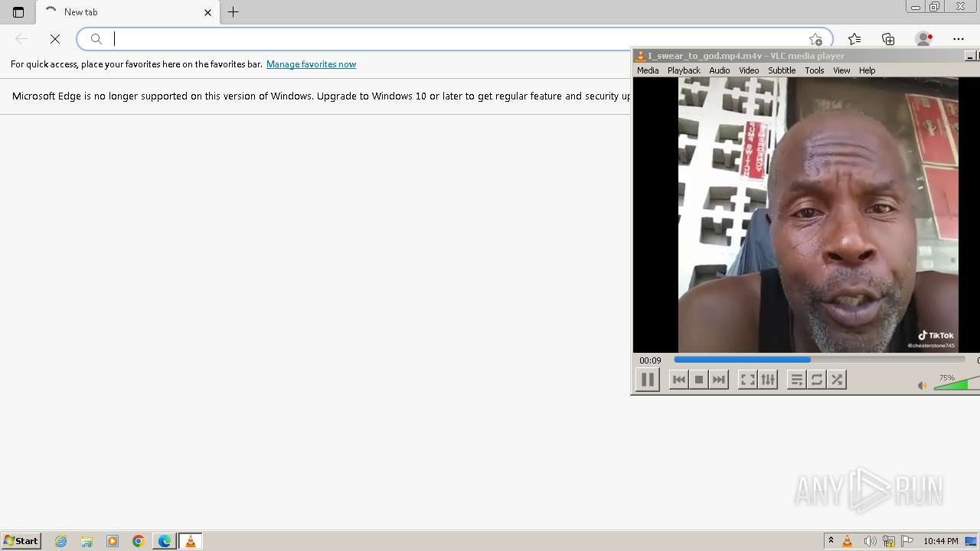Image resolution: width=980 pixels, height=551 pixels.
Task: Click Manage favorites now link
Action: (x=311, y=64)
